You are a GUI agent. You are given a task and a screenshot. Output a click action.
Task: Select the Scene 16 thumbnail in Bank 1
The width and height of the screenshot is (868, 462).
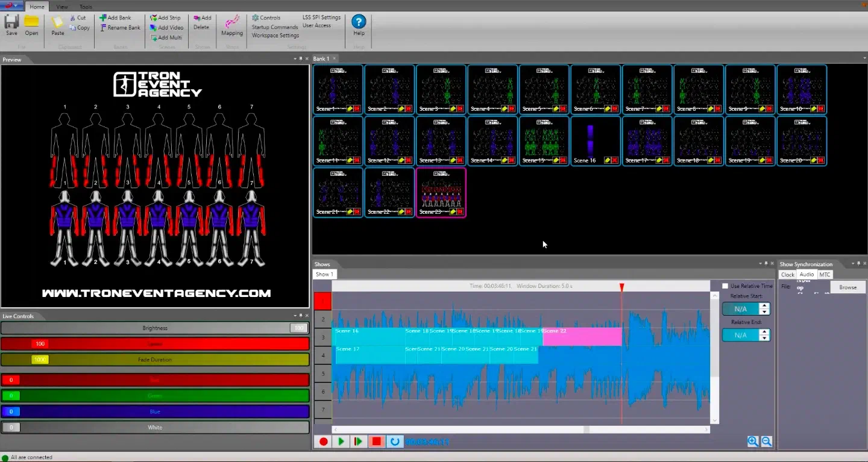coord(596,141)
